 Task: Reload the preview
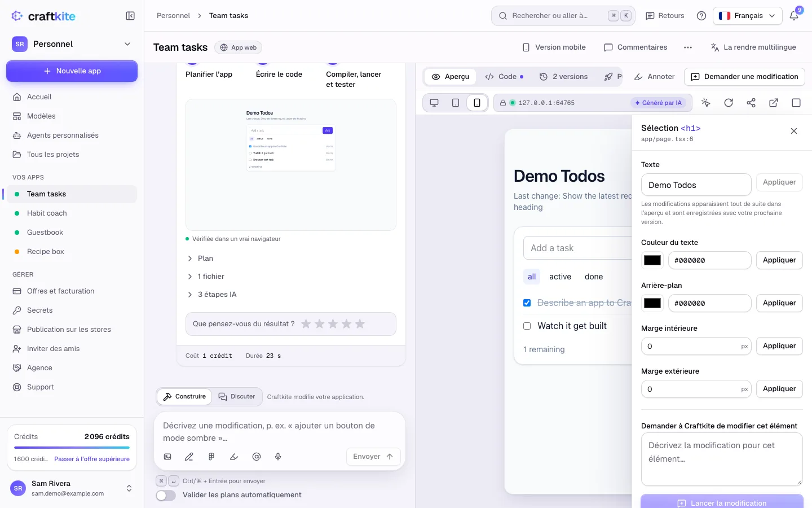(x=729, y=103)
